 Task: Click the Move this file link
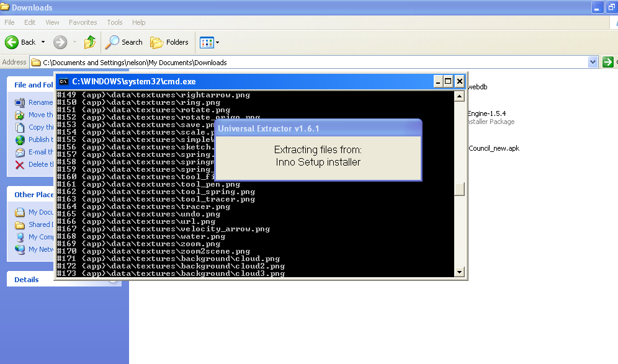(40, 115)
